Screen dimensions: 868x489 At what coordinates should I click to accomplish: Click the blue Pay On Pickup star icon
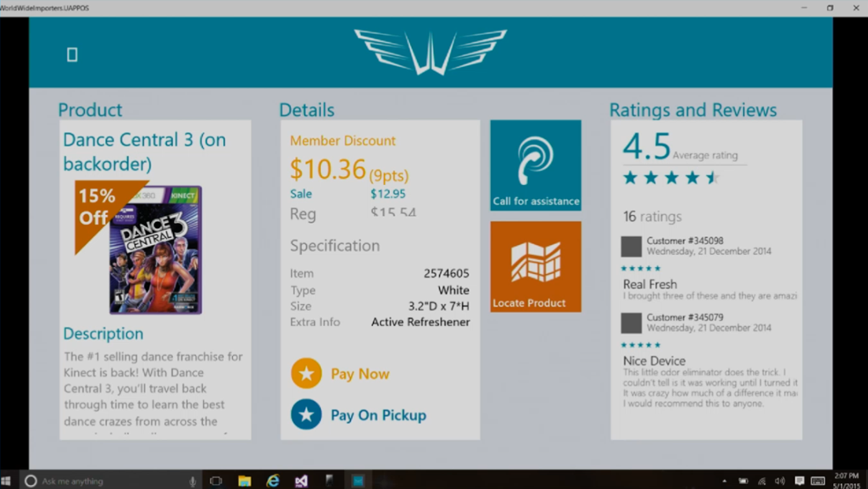306,415
